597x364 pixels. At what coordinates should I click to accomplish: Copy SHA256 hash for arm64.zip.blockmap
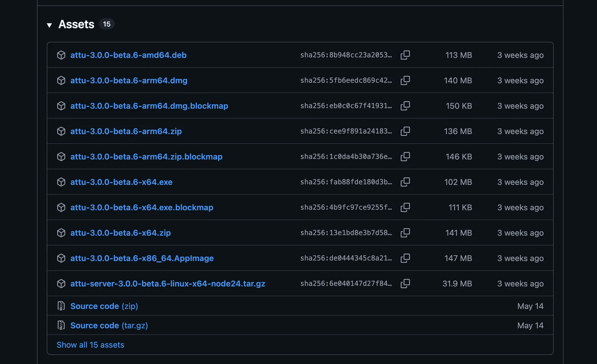coord(405,156)
